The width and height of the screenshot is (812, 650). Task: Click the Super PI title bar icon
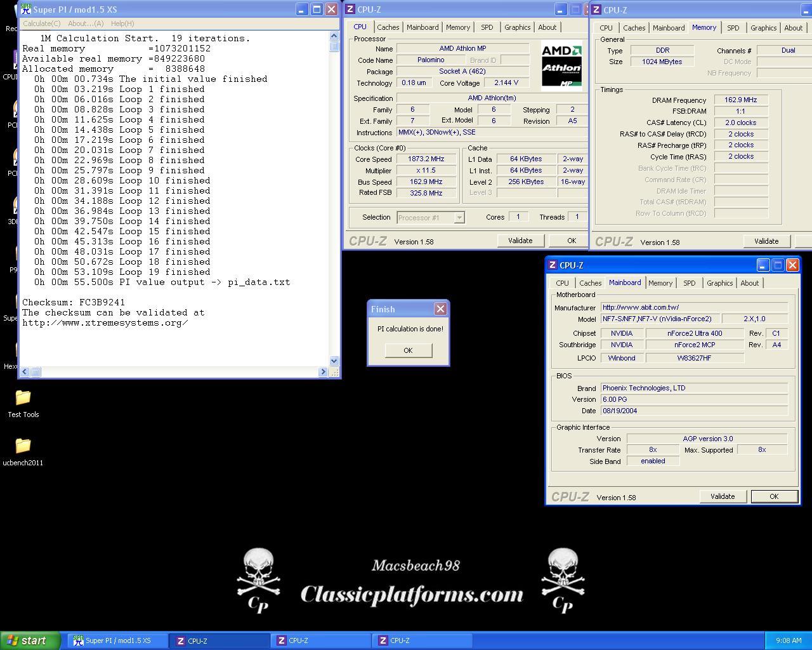click(x=26, y=9)
